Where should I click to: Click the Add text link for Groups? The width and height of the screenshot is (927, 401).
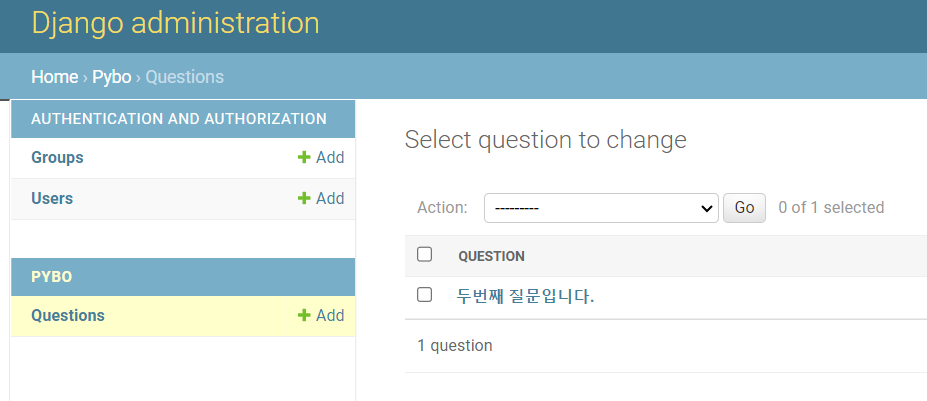click(330, 158)
